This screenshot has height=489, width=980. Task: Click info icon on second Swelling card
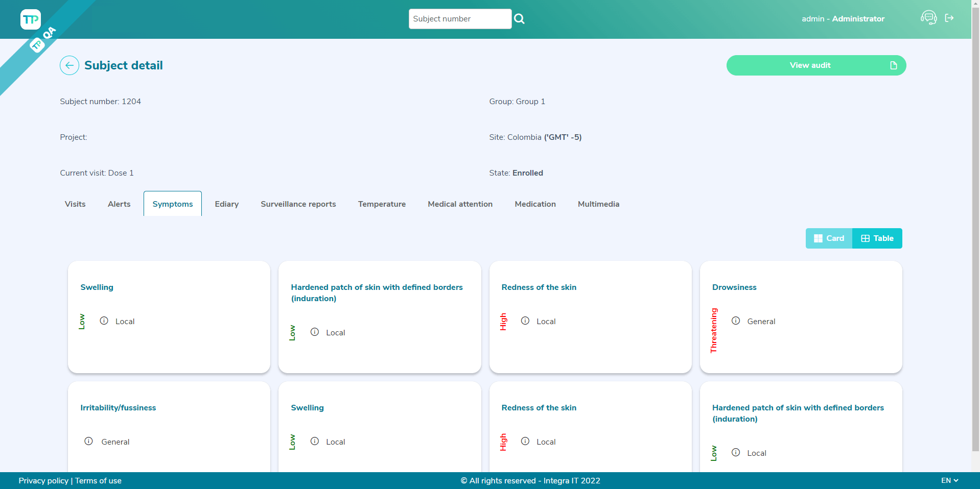coord(315,441)
